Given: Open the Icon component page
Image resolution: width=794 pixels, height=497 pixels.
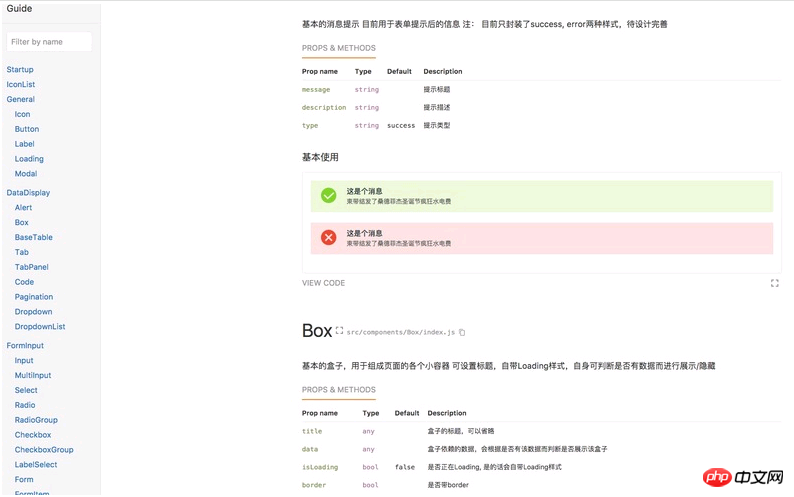Looking at the screenshot, I should [22, 114].
